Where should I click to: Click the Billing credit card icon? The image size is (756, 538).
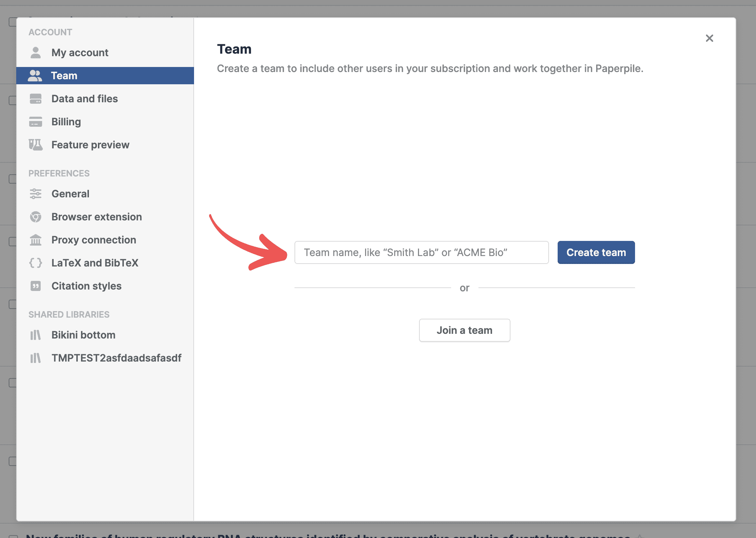coord(35,122)
